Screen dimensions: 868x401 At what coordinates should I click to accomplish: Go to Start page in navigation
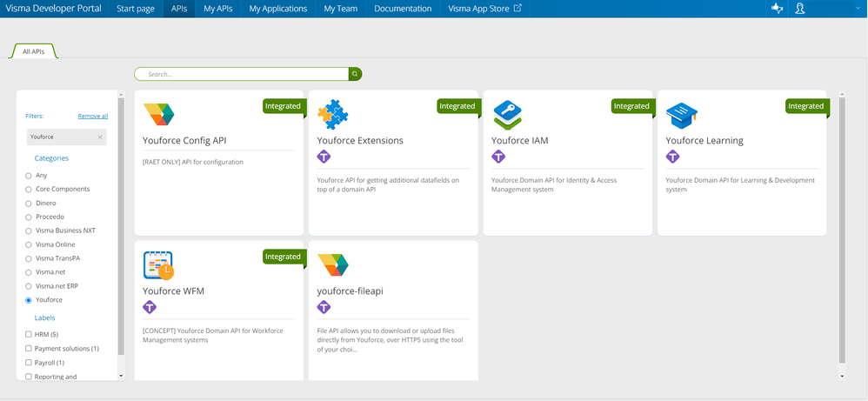[x=136, y=9]
